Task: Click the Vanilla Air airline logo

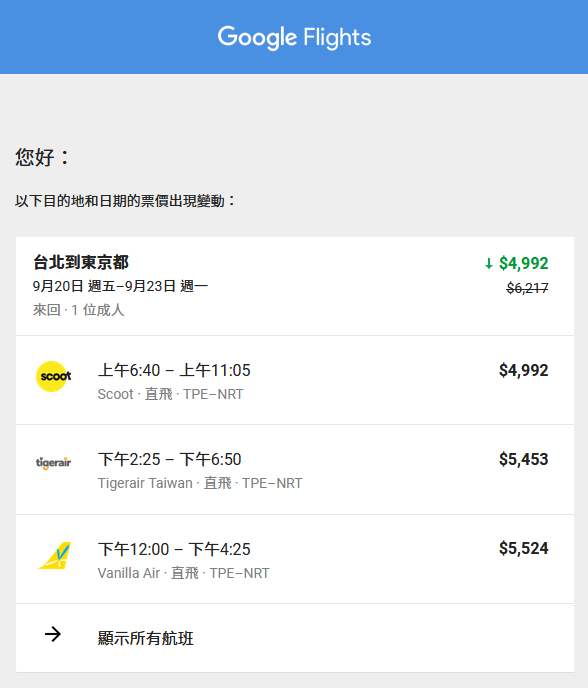Action: (54, 555)
